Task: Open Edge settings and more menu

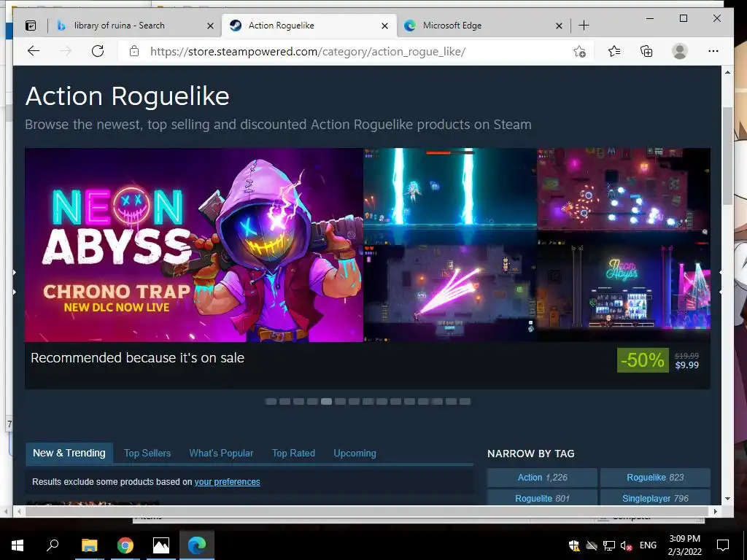Action: (713, 51)
